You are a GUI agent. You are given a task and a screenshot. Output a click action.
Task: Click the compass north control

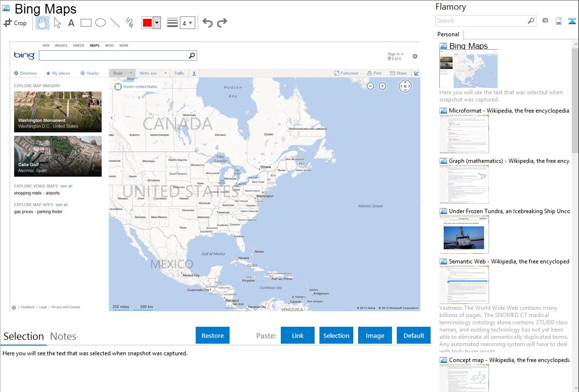tap(405, 86)
